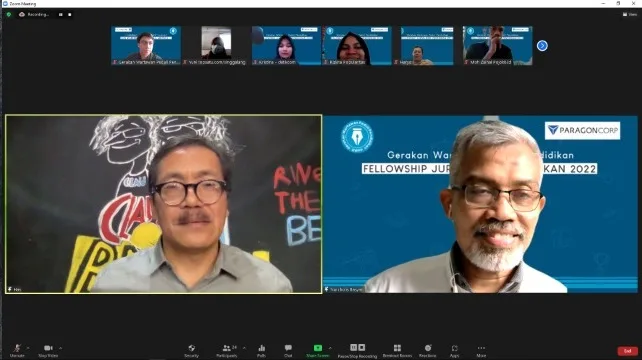Expand the arrow next to Participants
Image resolution: width=642 pixels, height=360 pixels.
click(x=244, y=348)
